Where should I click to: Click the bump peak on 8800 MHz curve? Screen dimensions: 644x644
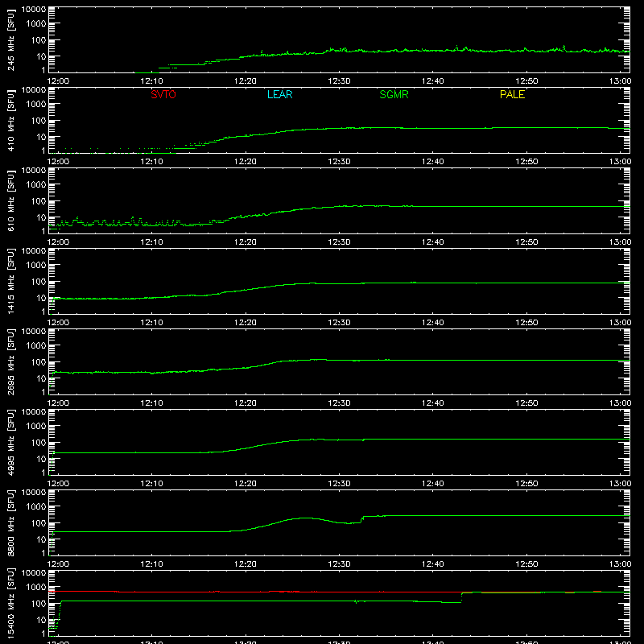tap(306, 518)
